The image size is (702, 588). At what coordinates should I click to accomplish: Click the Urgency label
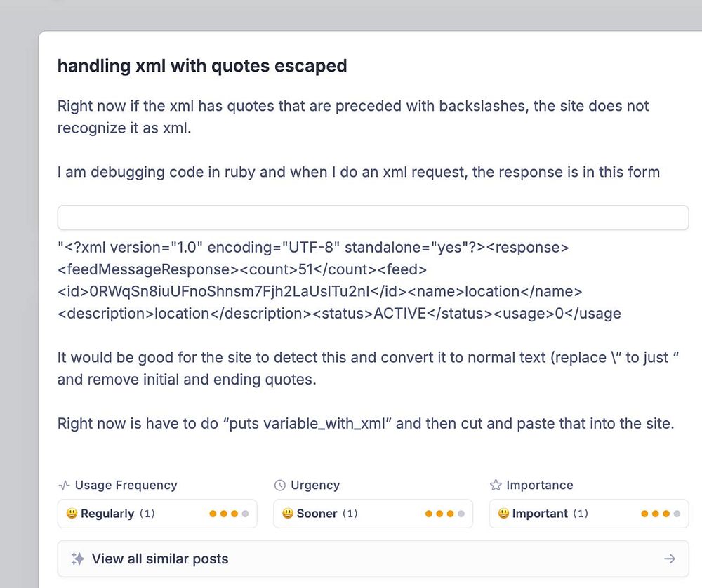pos(315,485)
